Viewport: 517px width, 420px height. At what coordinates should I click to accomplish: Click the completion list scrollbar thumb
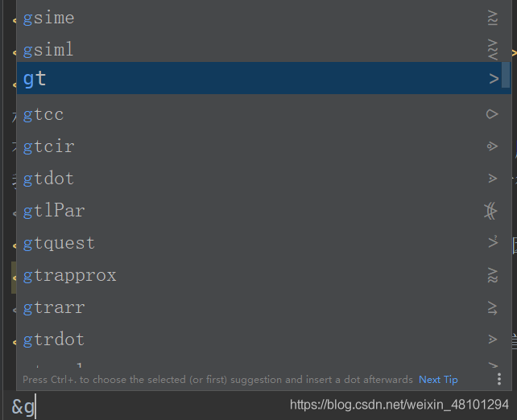coord(506,75)
